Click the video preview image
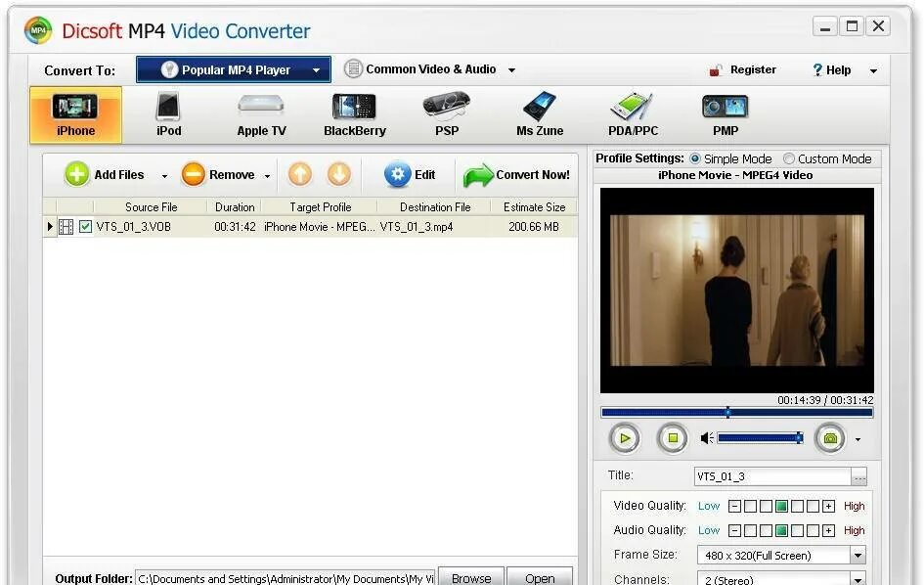The height and width of the screenshot is (585, 924). [736, 291]
